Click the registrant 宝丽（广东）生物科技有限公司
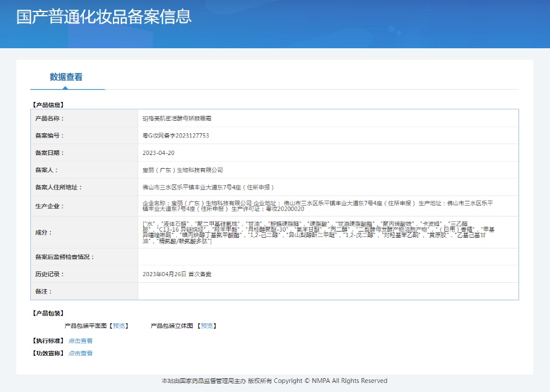This screenshot has height=392, width=550. click(182, 170)
